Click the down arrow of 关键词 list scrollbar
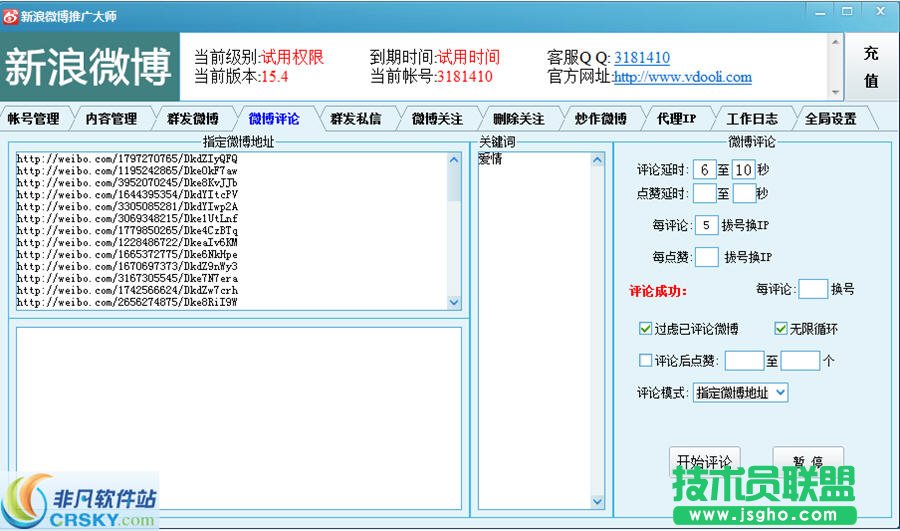The image size is (900, 531). [597, 502]
